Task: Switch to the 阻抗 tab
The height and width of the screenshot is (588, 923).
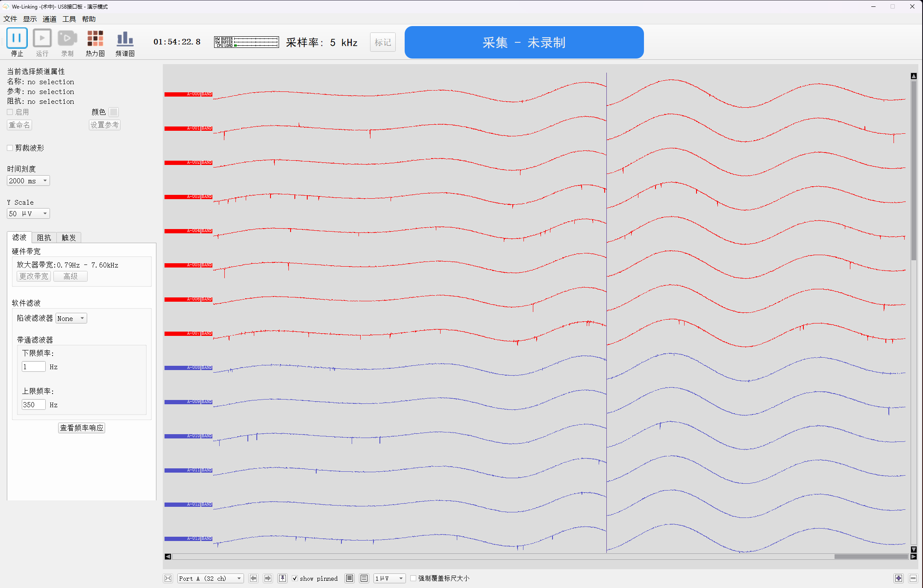Action: pos(44,238)
